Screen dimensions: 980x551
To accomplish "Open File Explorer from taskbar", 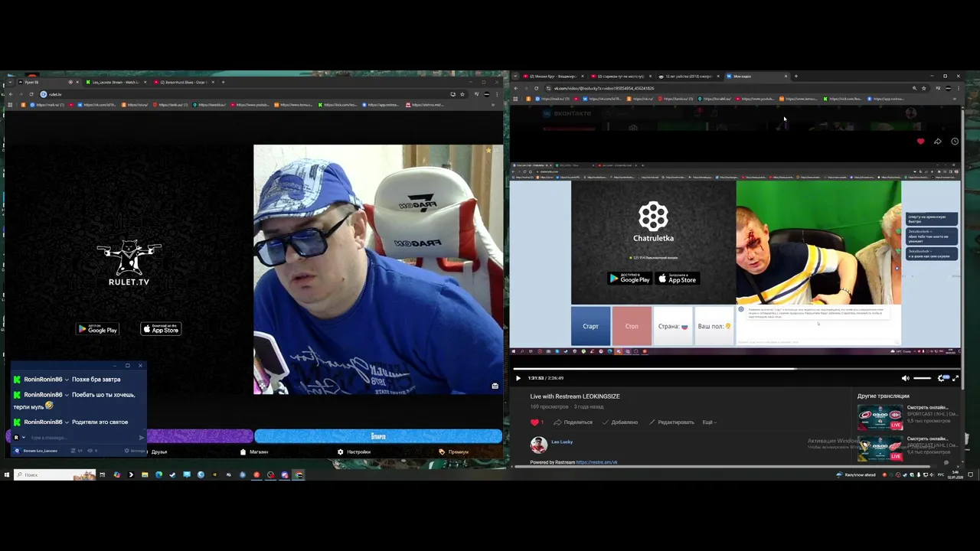I will [145, 475].
